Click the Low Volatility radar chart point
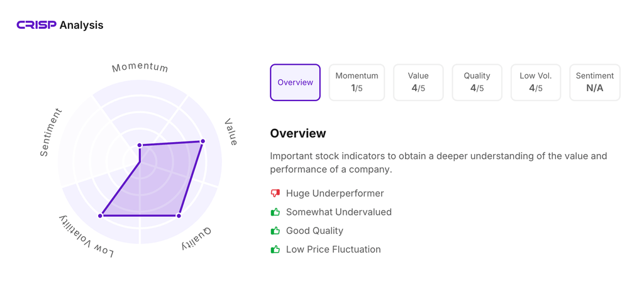Image resolution: width=644 pixels, height=281 pixels. pyautogui.click(x=101, y=216)
